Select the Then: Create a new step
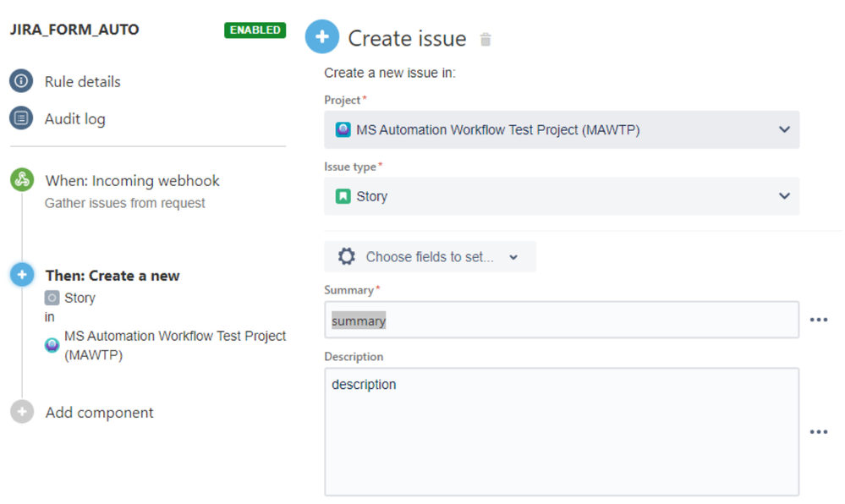The height and width of the screenshot is (504, 845). pyautogui.click(x=112, y=276)
